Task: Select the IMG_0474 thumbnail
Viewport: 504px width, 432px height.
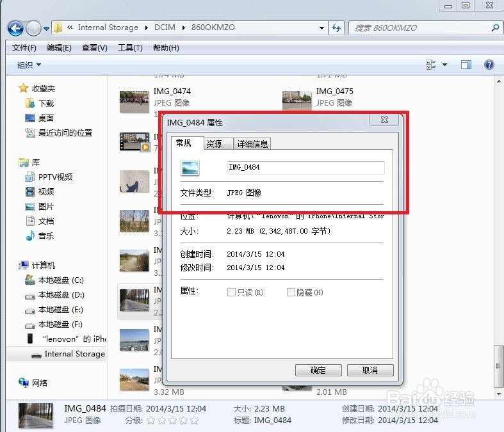Action: [x=134, y=102]
